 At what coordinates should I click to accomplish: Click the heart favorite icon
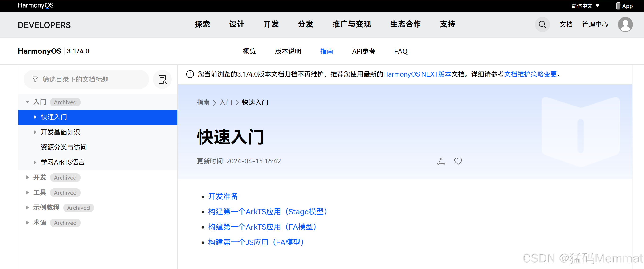[458, 161]
